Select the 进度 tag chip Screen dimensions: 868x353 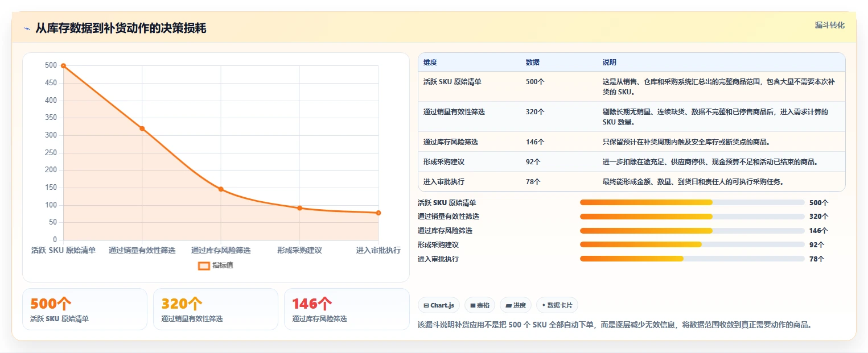tap(516, 305)
